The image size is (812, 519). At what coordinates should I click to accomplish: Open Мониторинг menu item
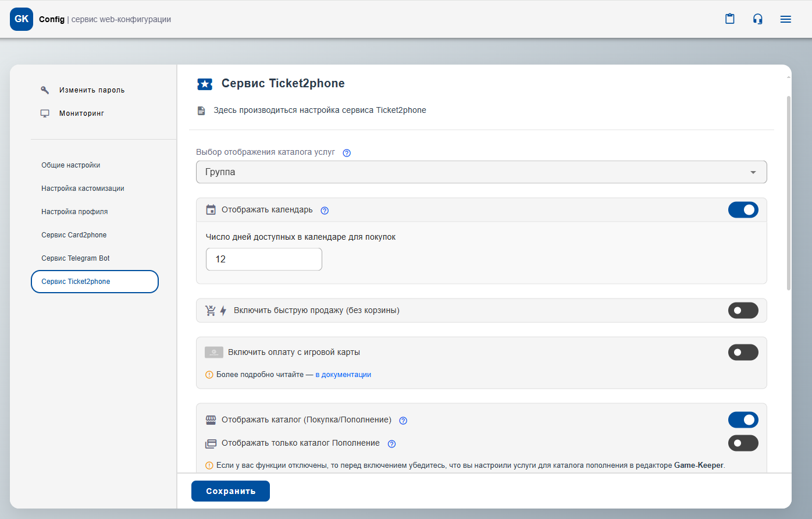click(x=81, y=113)
